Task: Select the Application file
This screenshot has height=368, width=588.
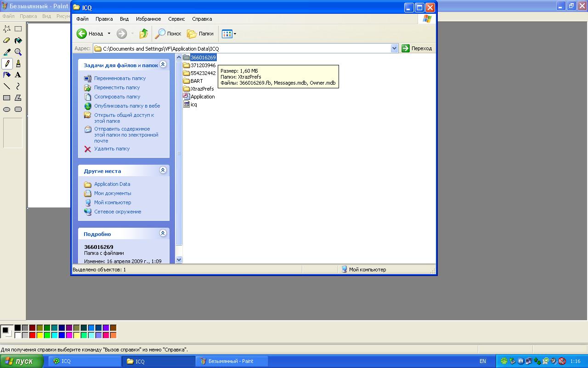Action: pyautogui.click(x=199, y=97)
